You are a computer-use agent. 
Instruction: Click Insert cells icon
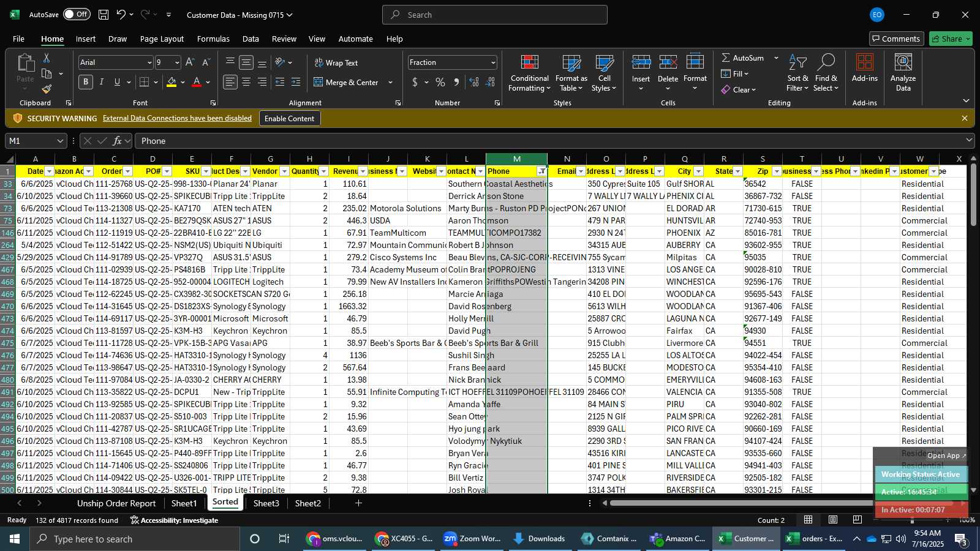coord(641,62)
